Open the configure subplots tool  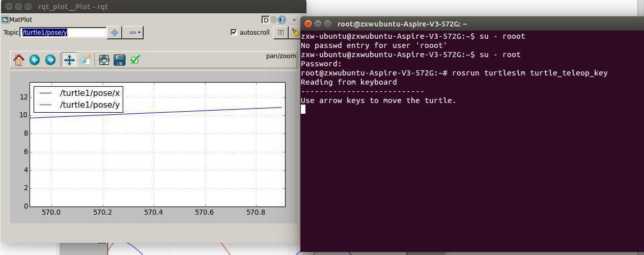click(x=104, y=60)
